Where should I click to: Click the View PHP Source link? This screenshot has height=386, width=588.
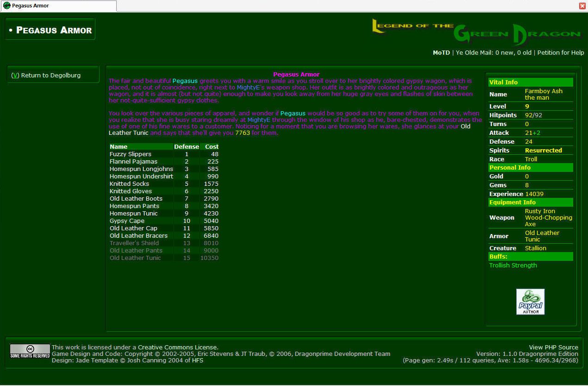[x=553, y=347]
